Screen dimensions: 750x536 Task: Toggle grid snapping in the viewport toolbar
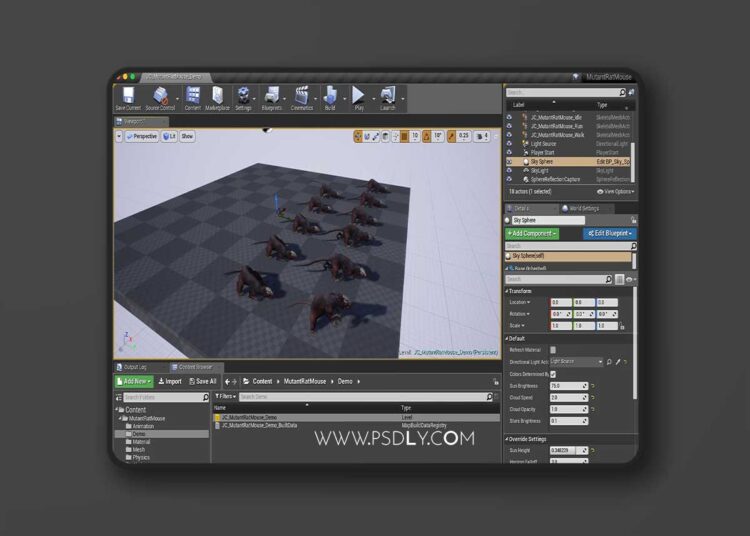405,137
